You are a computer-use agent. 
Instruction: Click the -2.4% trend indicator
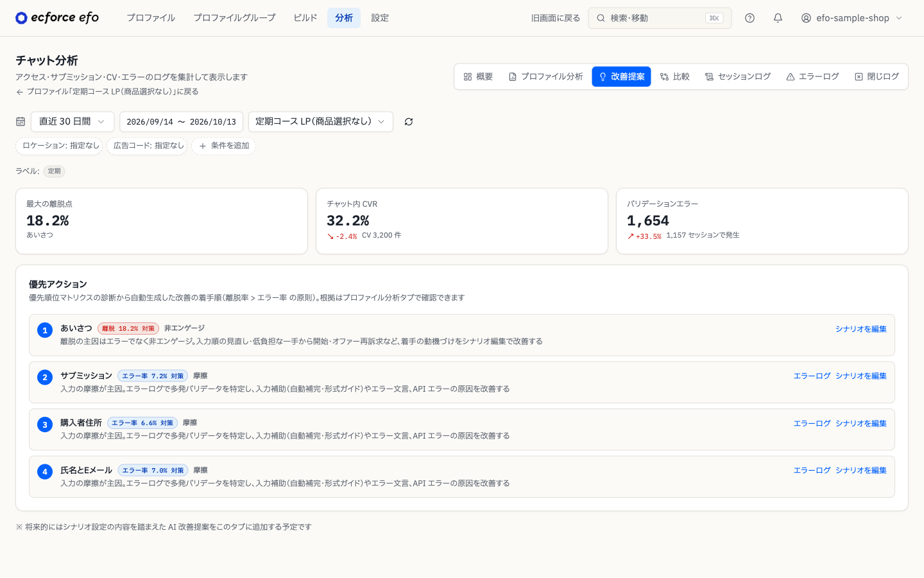coord(342,236)
